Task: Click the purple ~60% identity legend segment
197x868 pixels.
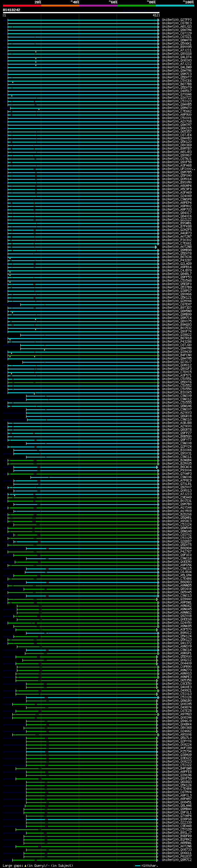Action: click(98, 6)
